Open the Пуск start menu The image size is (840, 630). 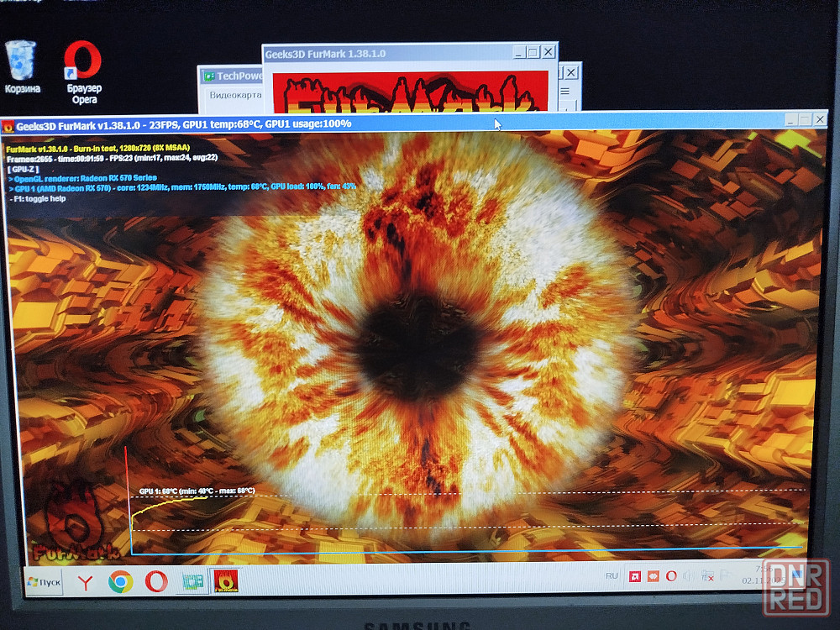click(44, 582)
